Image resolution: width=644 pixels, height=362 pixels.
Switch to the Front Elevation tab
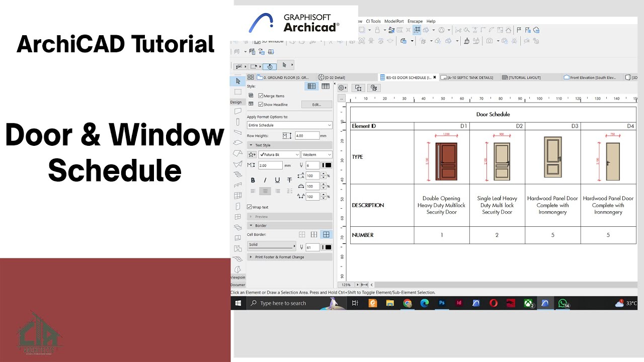point(593,77)
